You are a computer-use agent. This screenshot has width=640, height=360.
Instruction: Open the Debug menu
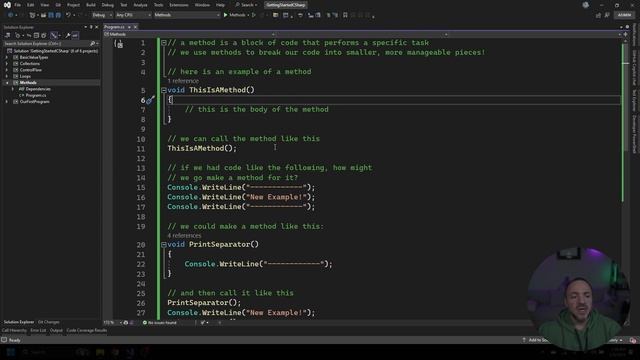[x=108, y=5]
